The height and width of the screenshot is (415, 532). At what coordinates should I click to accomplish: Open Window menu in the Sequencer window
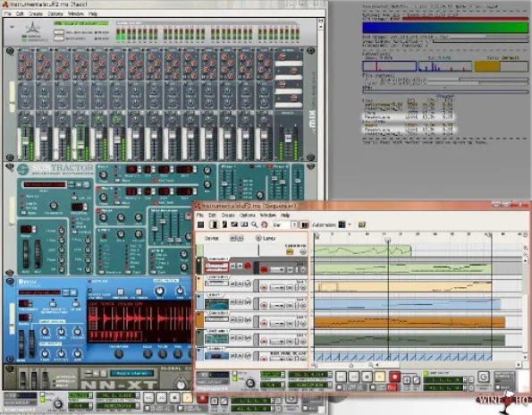pyautogui.click(x=267, y=216)
